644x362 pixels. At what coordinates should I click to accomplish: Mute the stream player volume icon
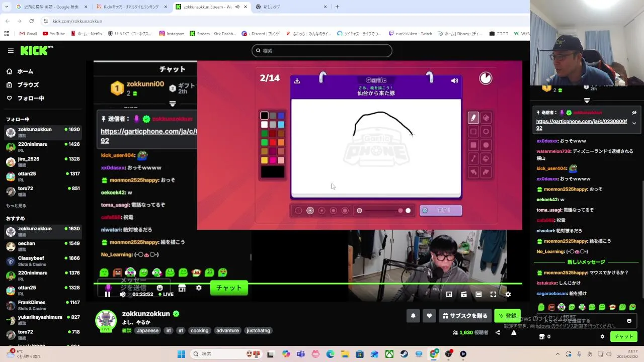click(x=122, y=294)
